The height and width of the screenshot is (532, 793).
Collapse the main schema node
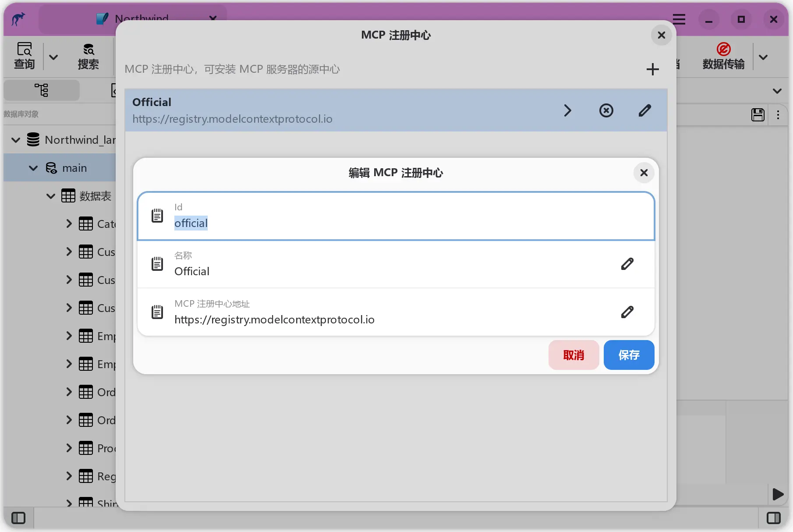pos(33,168)
